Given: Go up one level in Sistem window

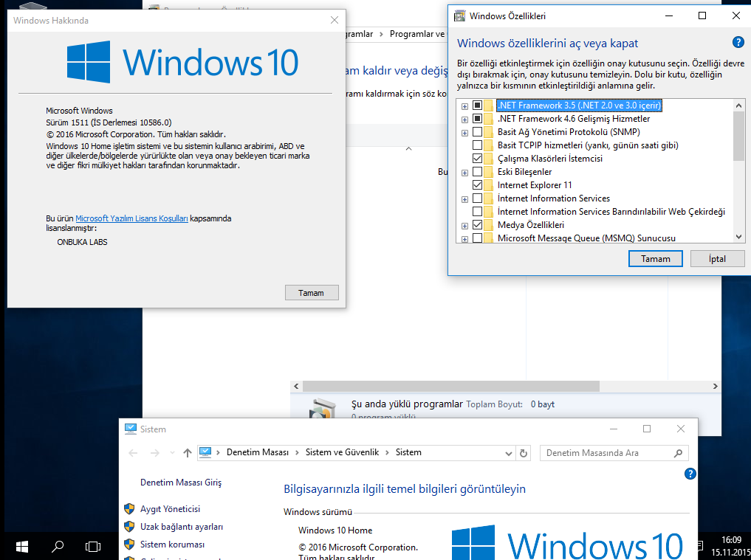Looking at the screenshot, I should [x=188, y=453].
